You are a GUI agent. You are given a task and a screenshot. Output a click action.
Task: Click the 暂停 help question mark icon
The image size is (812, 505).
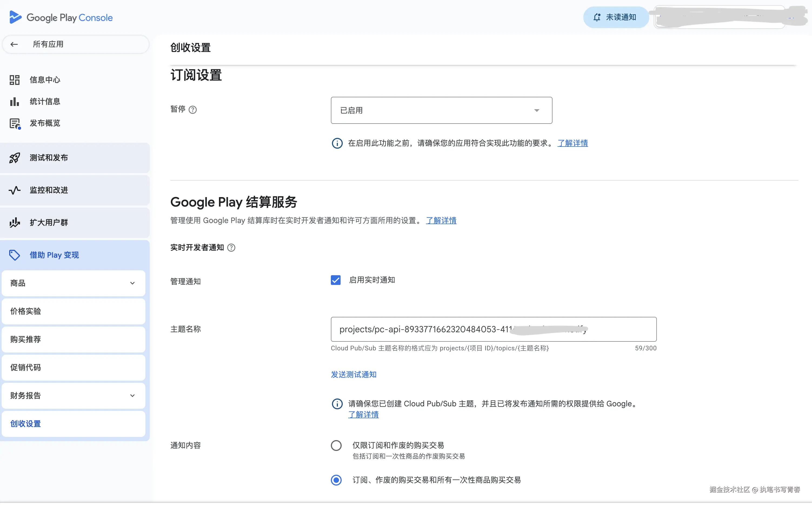(193, 109)
